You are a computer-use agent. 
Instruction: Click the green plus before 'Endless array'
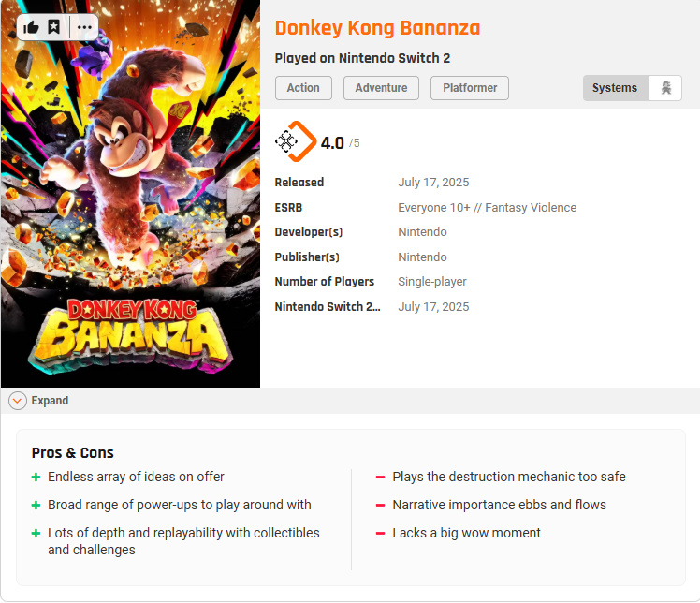click(36, 478)
